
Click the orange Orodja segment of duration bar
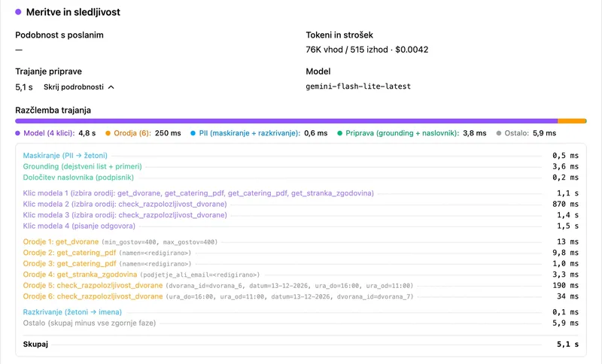(x=572, y=121)
